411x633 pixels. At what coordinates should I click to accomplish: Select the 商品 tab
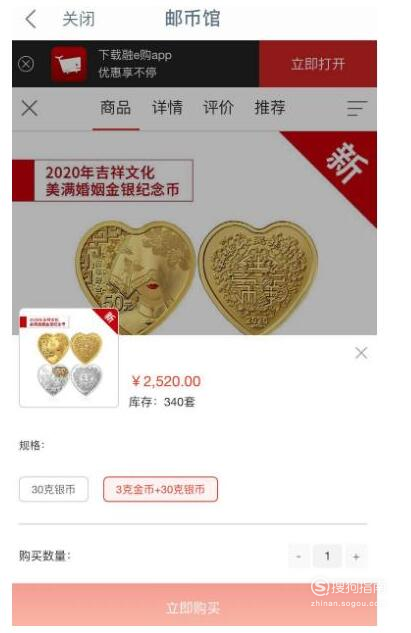point(116,108)
